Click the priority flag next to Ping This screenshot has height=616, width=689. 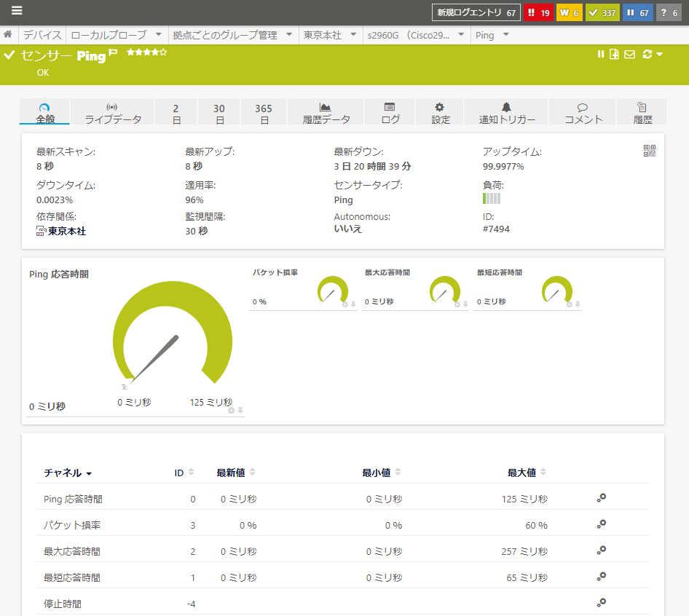coord(113,52)
